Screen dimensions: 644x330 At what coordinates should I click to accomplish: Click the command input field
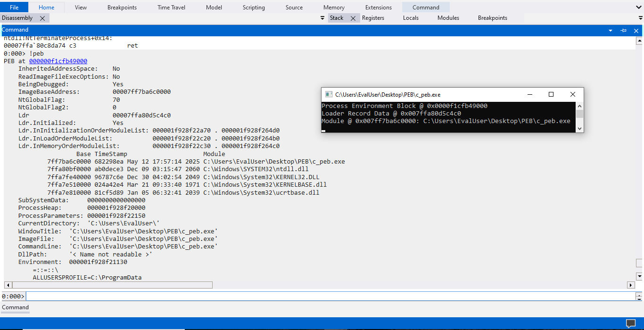(330, 296)
